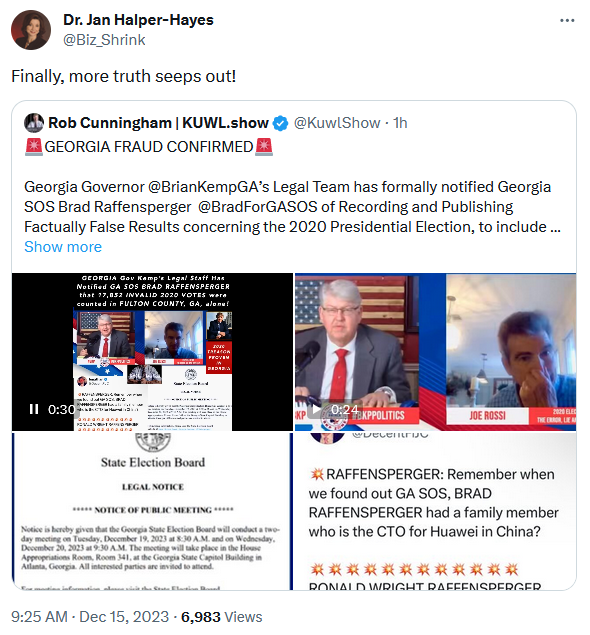Open the three-dot more options menu
Image resolution: width=590 pixels, height=635 pixels.
(x=567, y=20)
